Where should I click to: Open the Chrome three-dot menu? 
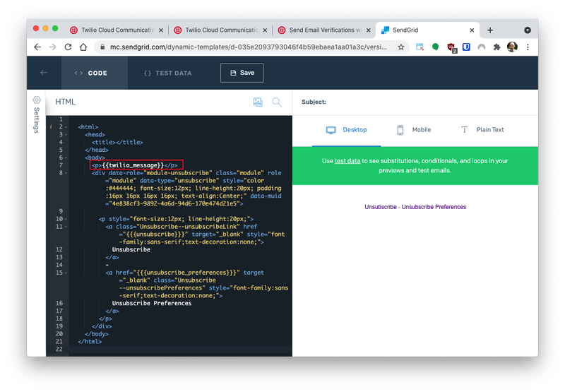528,47
